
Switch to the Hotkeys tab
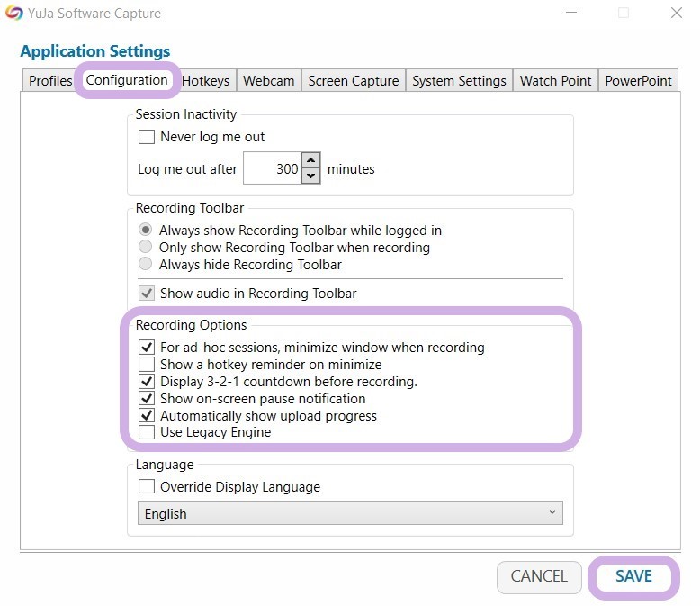205,80
